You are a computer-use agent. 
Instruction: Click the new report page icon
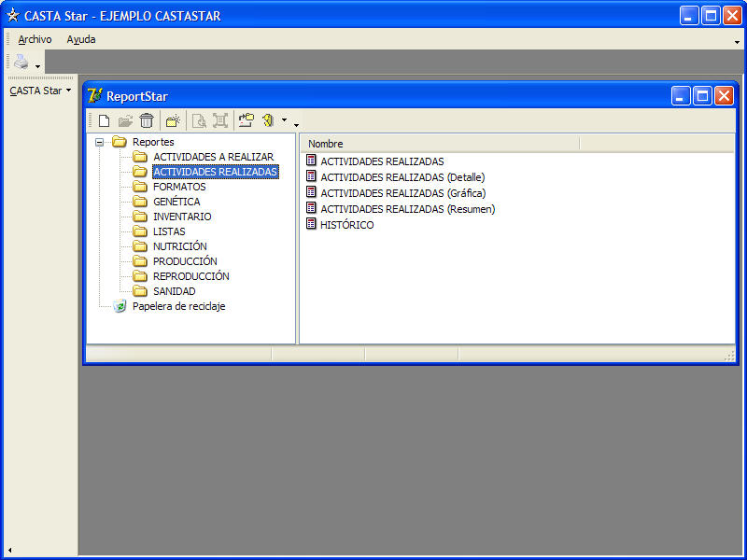[104, 121]
